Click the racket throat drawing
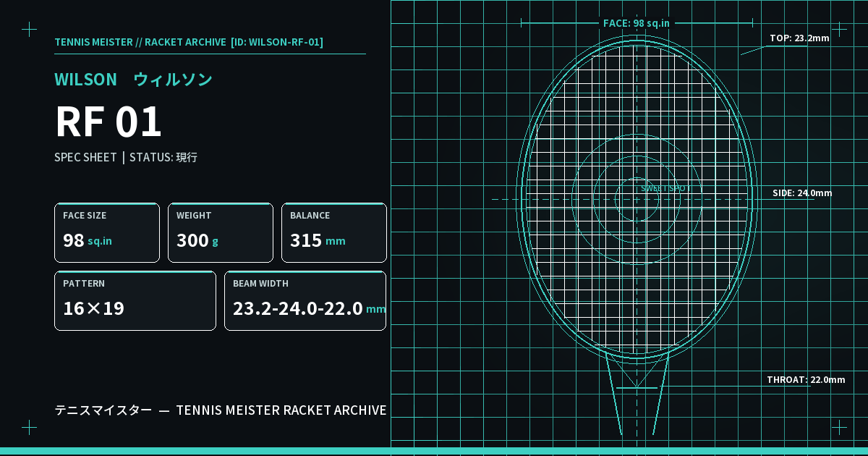This screenshot has width=868, height=456. [637, 395]
